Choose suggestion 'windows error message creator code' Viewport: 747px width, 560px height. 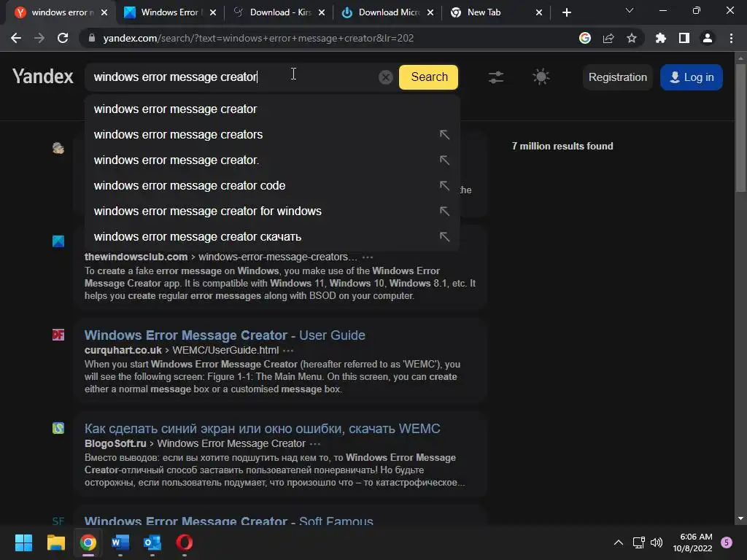tap(272, 186)
